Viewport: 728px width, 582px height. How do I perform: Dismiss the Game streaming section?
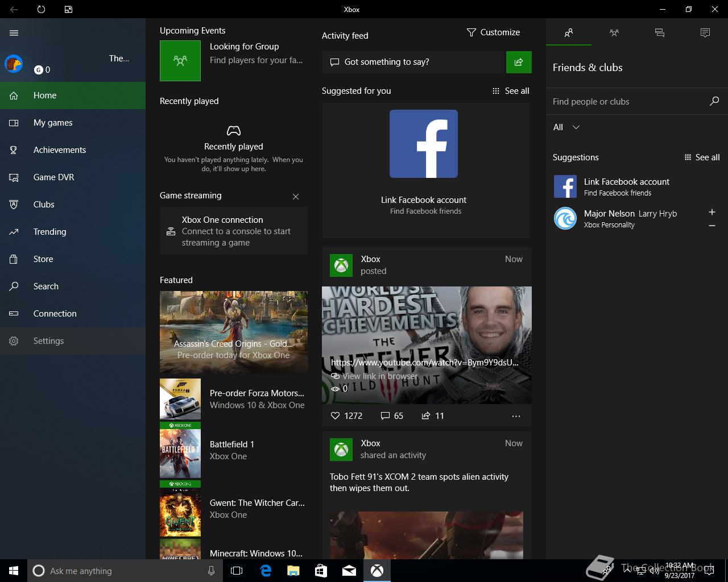(296, 197)
